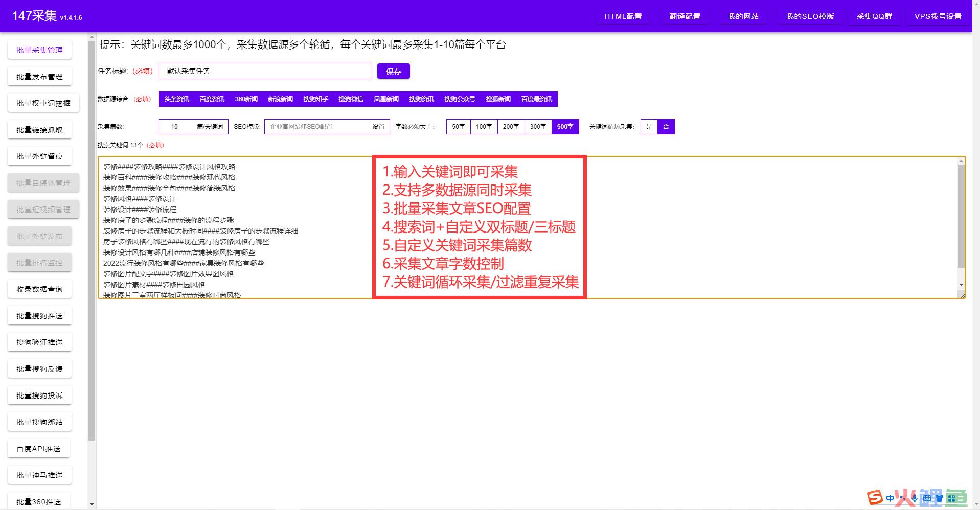Click the keyword textarea scroll down arrow
The image size is (980, 510).
pyautogui.click(x=961, y=285)
